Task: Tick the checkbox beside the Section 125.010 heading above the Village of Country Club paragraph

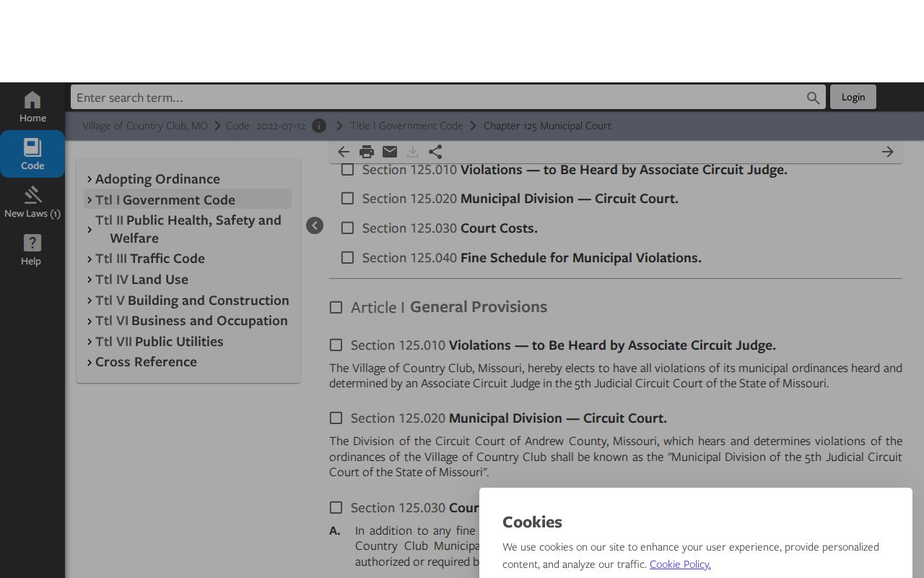Action: pos(336,345)
